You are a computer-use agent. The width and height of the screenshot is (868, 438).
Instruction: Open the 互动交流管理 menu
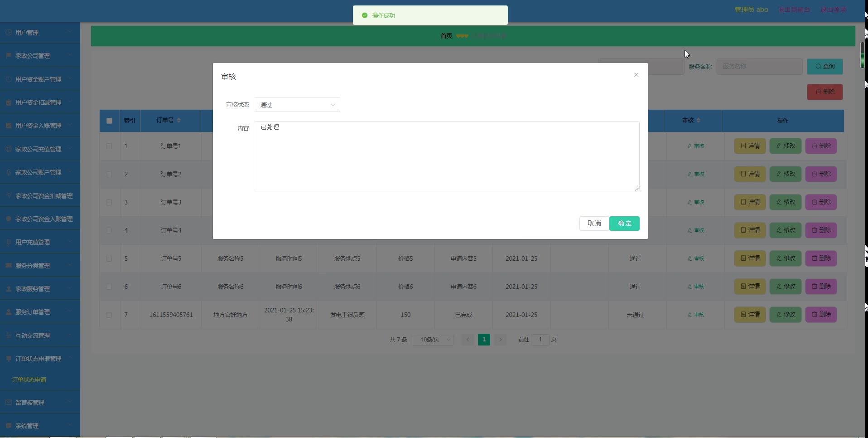(x=40, y=336)
